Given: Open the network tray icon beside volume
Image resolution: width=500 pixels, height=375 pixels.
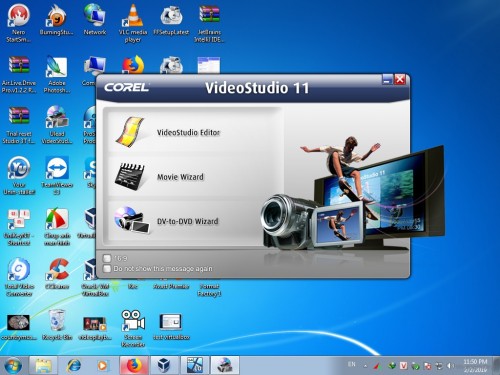Looking at the screenshot, I should pyautogui.click(x=439, y=366).
